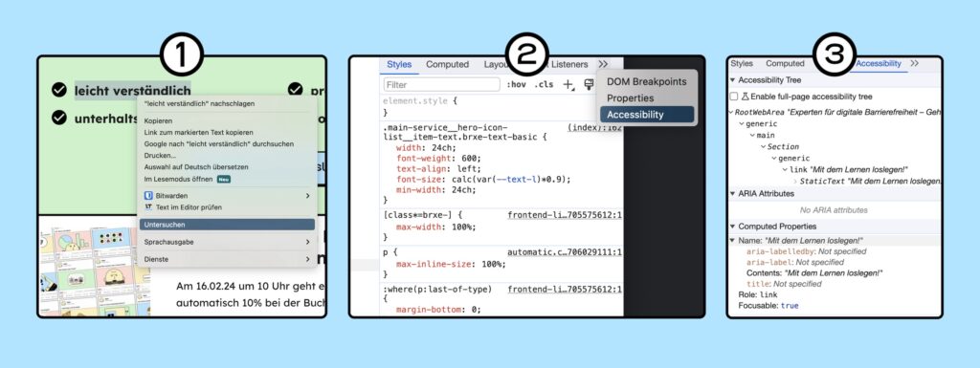
Task: Open 'automatic.c…706029111:1' source link
Action: pos(565,252)
